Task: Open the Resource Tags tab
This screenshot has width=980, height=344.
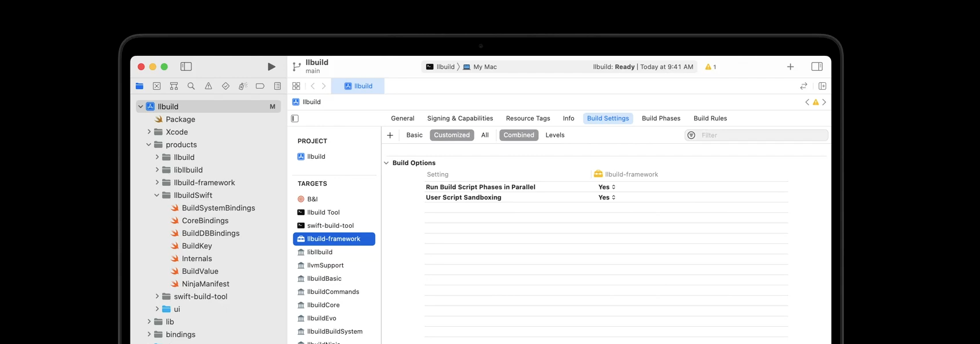Action: point(528,119)
